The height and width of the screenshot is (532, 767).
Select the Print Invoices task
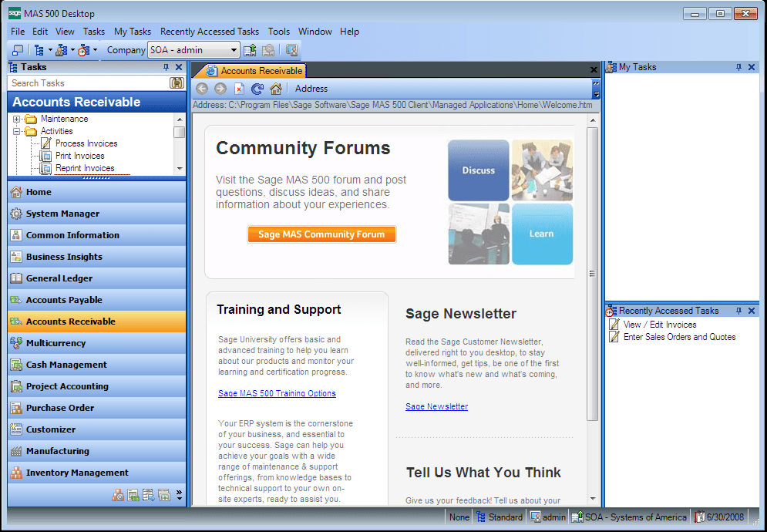click(x=79, y=156)
